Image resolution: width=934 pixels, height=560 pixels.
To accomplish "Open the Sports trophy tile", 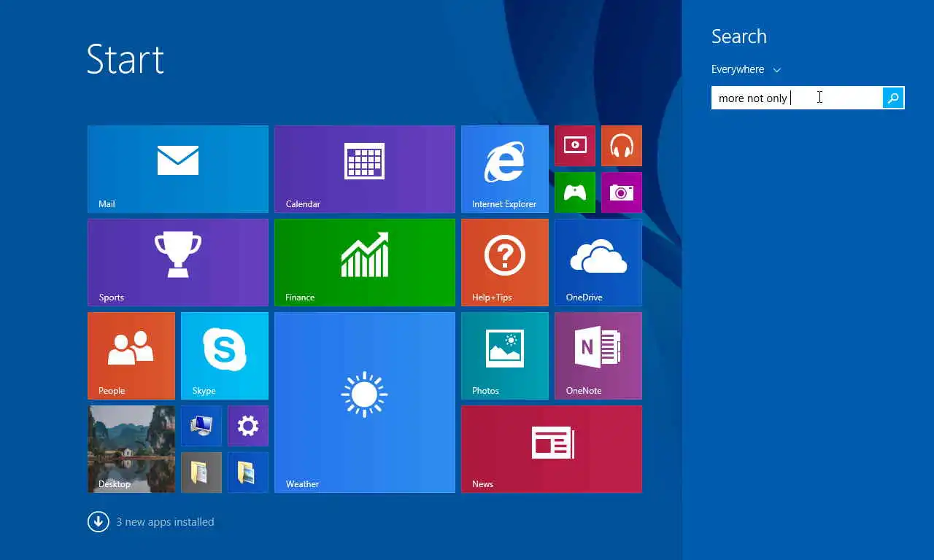I will click(178, 262).
